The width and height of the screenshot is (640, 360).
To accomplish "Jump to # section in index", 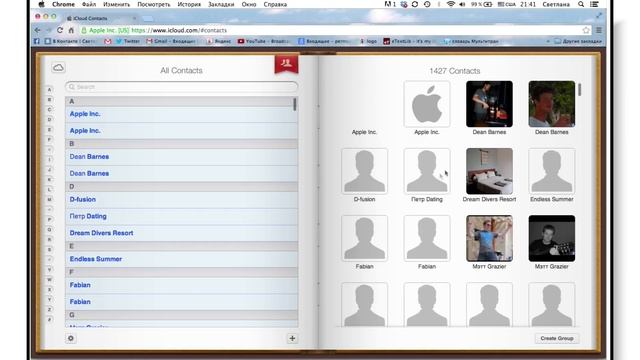I will tap(49, 319).
